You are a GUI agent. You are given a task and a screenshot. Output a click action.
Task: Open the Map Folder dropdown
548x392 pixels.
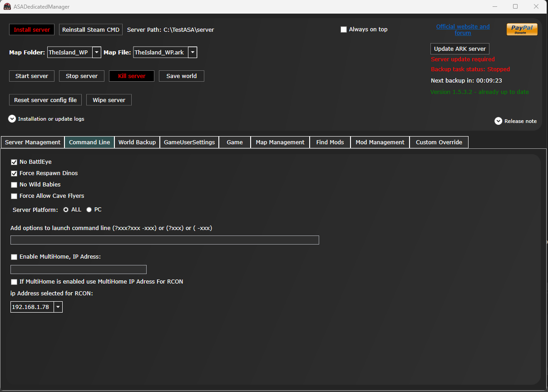point(96,52)
